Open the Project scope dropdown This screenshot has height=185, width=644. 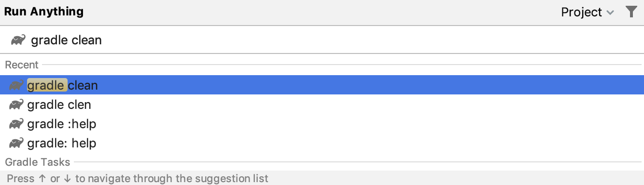[x=588, y=12]
